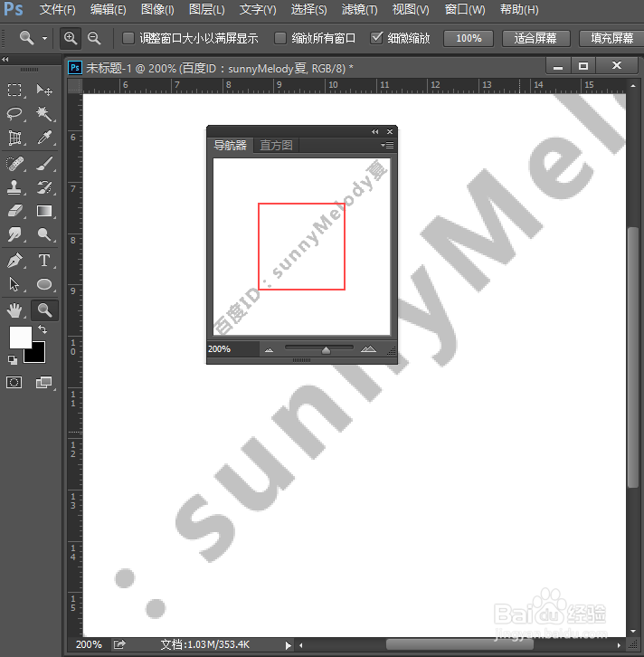The height and width of the screenshot is (657, 644).
Task: Select the Smudge tool
Action: pyautogui.click(x=14, y=234)
